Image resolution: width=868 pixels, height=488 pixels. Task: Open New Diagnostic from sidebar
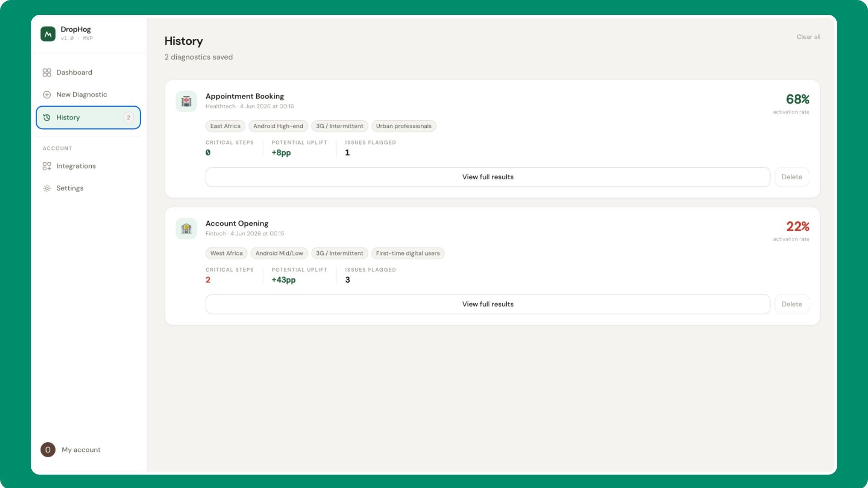click(x=88, y=94)
